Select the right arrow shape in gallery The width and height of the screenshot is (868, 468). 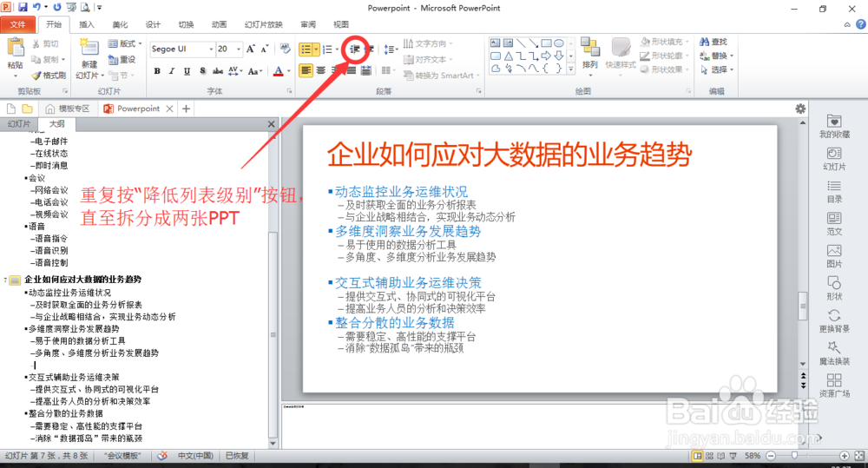[x=546, y=56]
